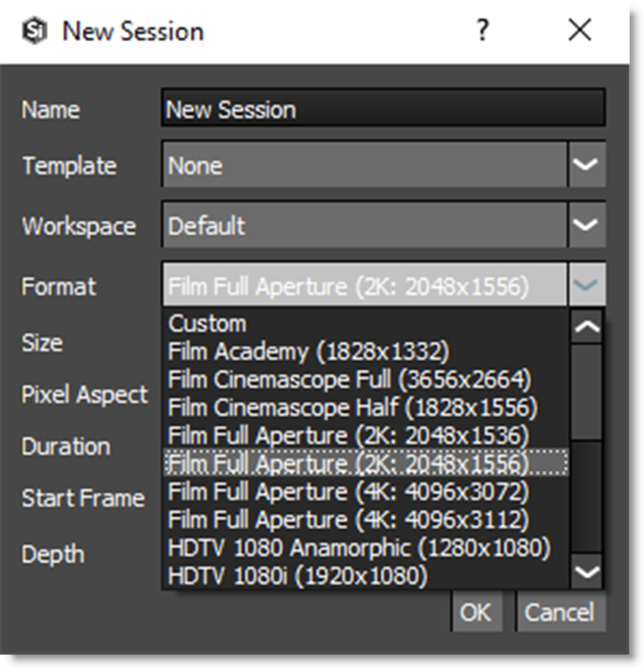Screen dimensions: 644x669
Task: Select HDTV 1080i (1920x1080) format
Action: 297,575
